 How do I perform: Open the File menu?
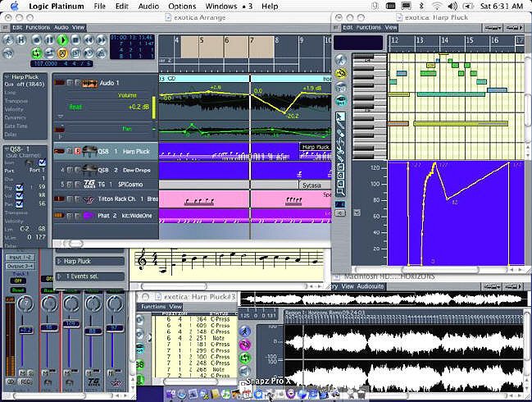coord(99,6)
